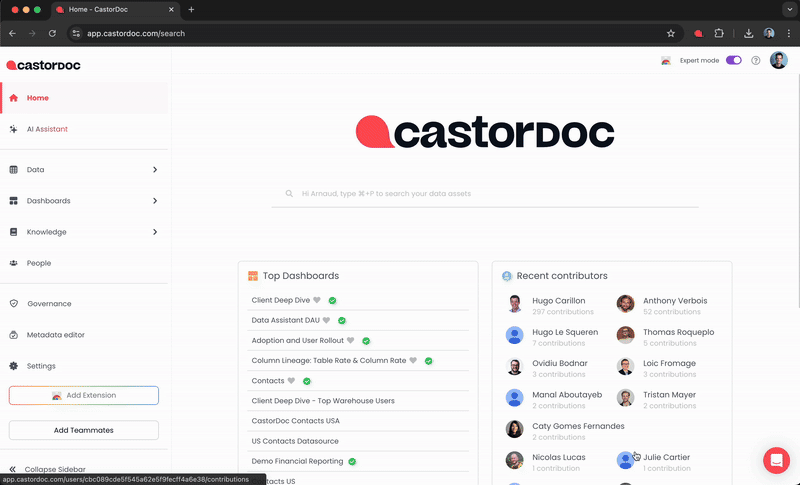Open Data Assistant DAU dashboard
This screenshot has width=800, height=485.
[x=285, y=320]
